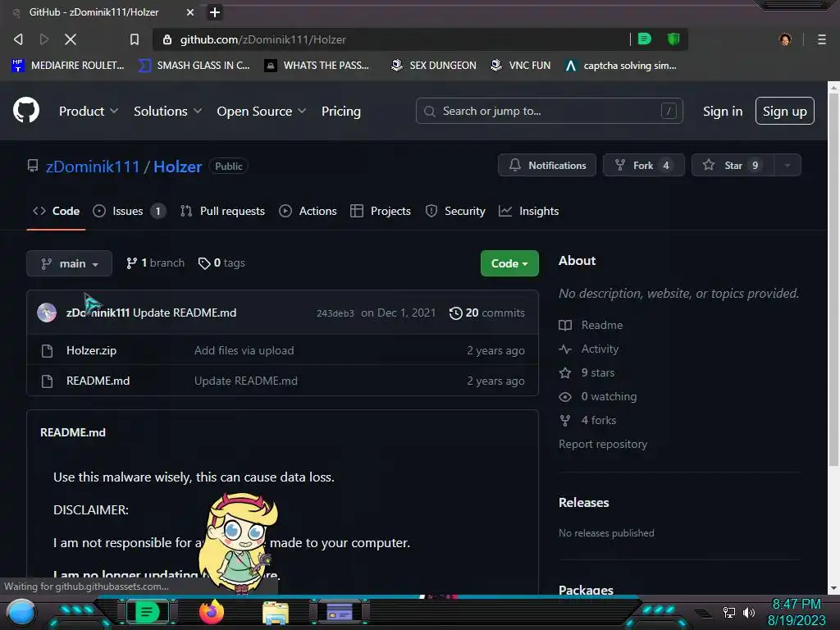The width and height of the screenshot is (840, 630).
Task: Click the Sign up button
Action: [784, 111]
